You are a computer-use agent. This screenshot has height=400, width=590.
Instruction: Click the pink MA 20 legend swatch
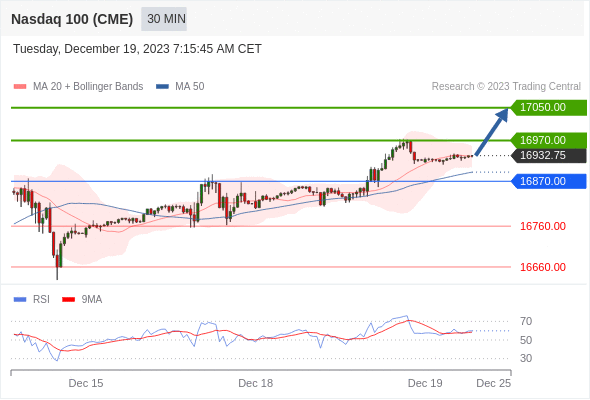[x=20, y=87]
